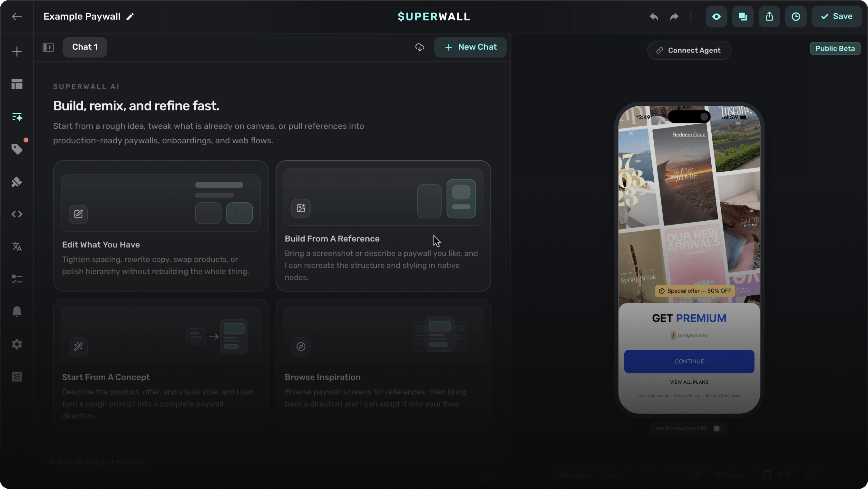Click the duplicate paywall icon in top bar
The height and width of the screenshot is (499, 868).
coord(743,16)
